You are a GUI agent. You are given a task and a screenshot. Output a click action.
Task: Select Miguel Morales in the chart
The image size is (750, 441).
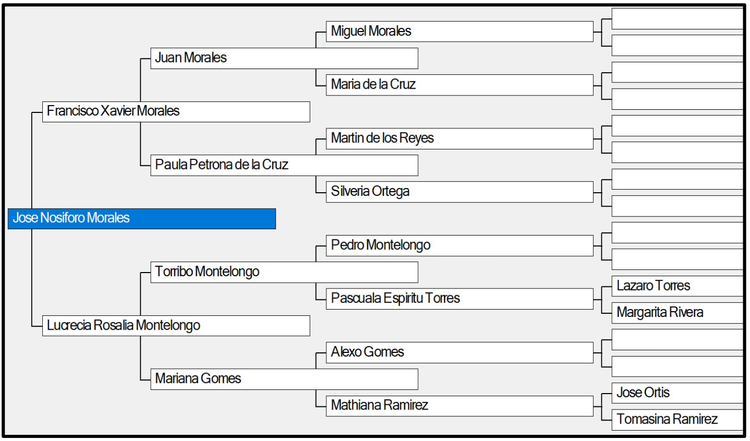click(460, 32)
